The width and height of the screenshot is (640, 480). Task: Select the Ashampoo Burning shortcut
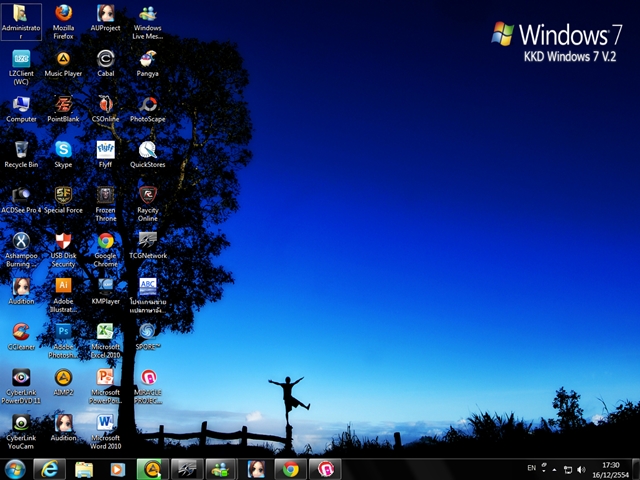coord(21,250)
